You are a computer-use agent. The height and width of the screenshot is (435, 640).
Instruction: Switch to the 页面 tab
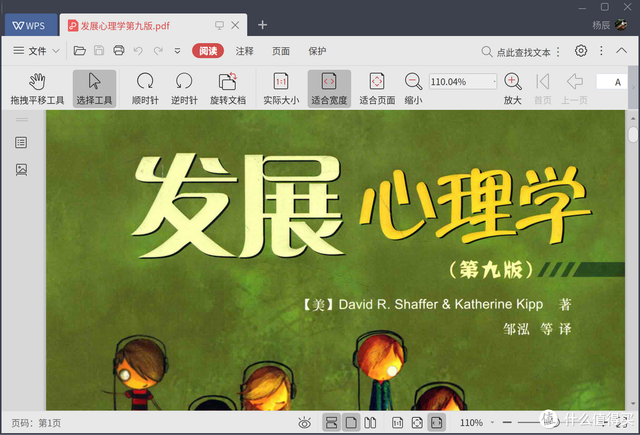(x=281, y=51)
